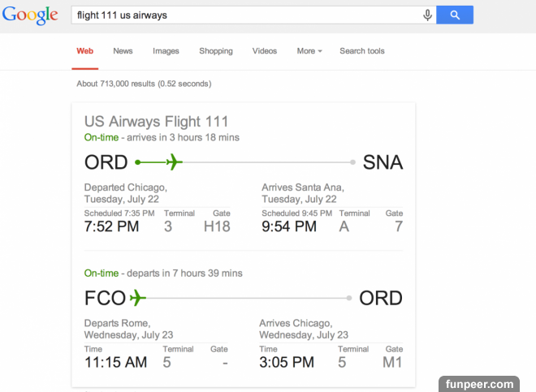Select the Videos tab

265,51
